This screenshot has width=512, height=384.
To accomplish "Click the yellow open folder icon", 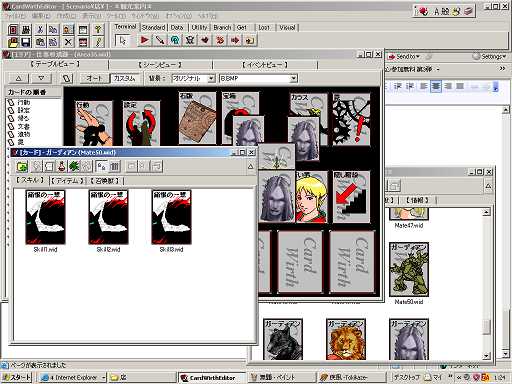I will click(x=13, y=42).
